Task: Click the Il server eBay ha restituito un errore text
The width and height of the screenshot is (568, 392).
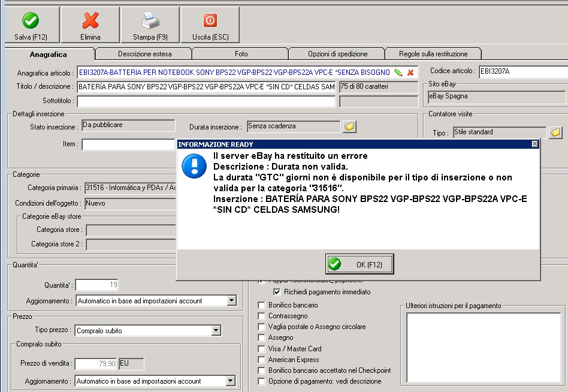Action: click(290, 156)
